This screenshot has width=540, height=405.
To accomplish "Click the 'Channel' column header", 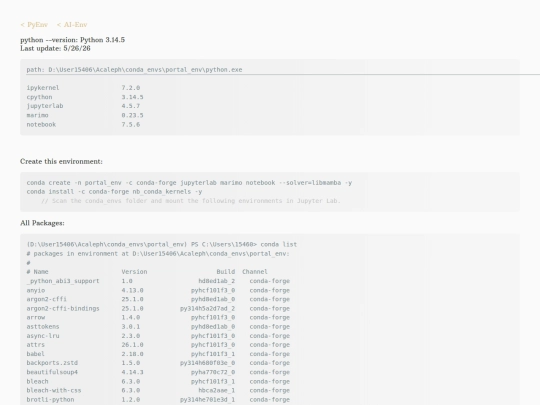I will [255, 272].
